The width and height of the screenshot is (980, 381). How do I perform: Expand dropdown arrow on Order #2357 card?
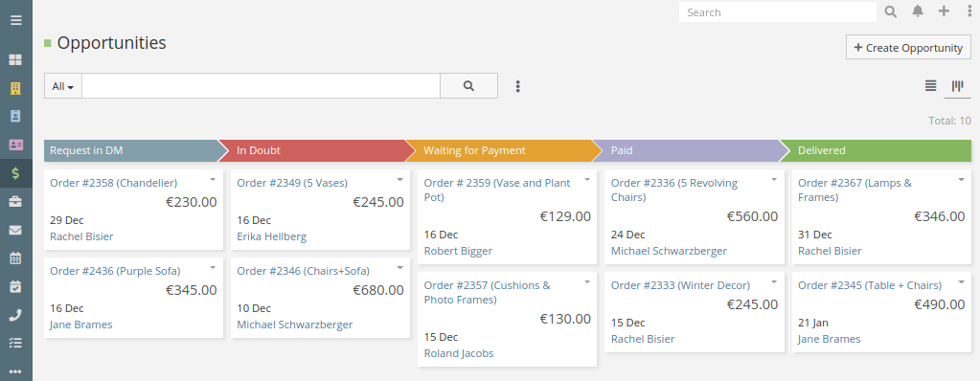(586, 282)
